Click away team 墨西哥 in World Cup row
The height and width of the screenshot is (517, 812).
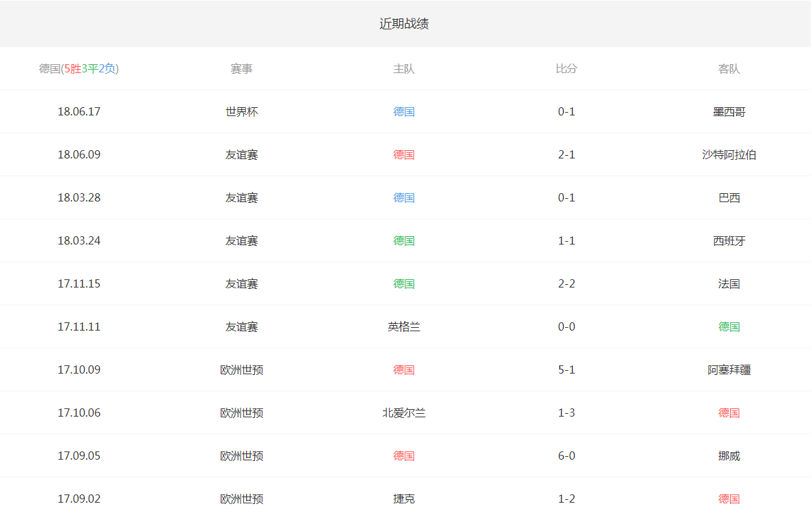tap(729, 111)
